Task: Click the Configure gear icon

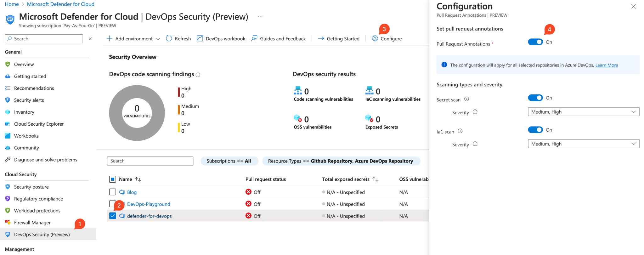Action: coord(375,38)
